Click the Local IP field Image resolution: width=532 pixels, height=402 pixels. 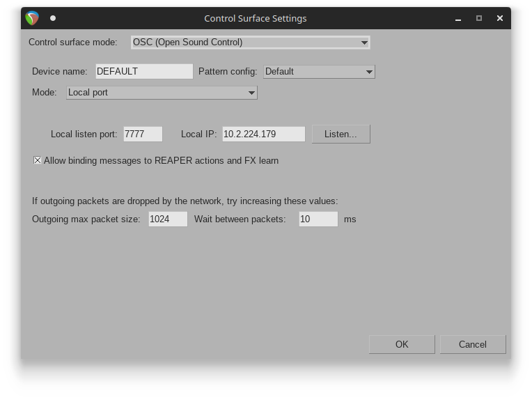pyautogui.click(x=264, y=134)
